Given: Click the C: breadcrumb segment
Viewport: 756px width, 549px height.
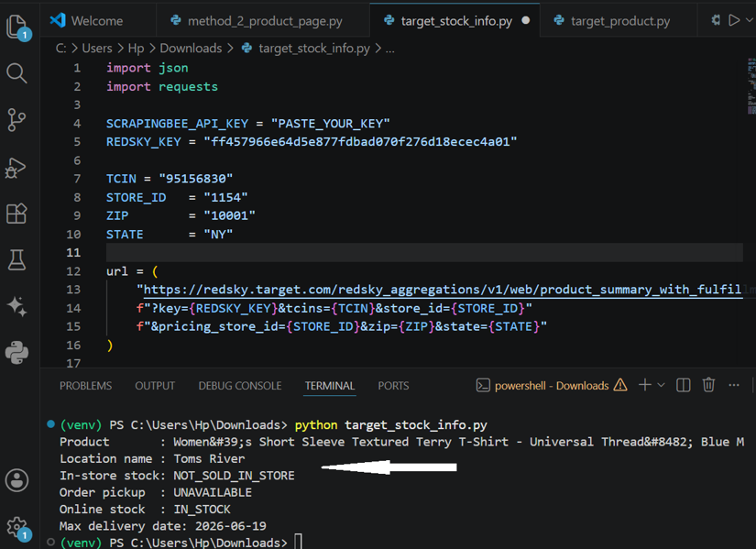Looking at the screenshot, I should click(x=60, y=49).
